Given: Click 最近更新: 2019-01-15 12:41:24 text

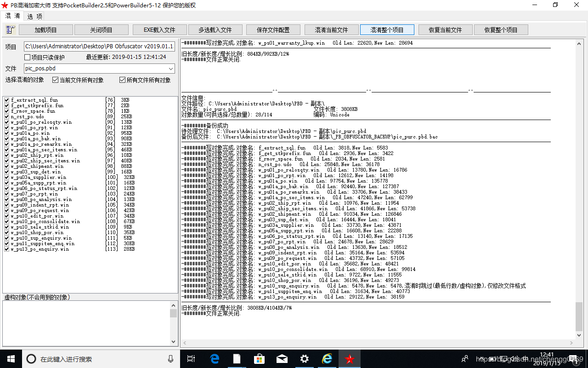Looking at the screenshot, I should (x=126, y=57).
